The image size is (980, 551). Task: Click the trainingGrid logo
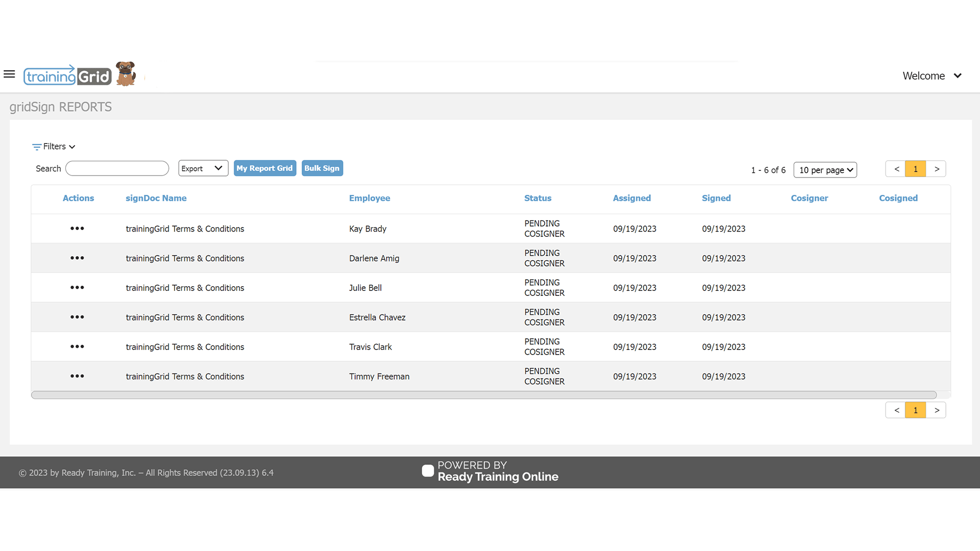point(67,76)
